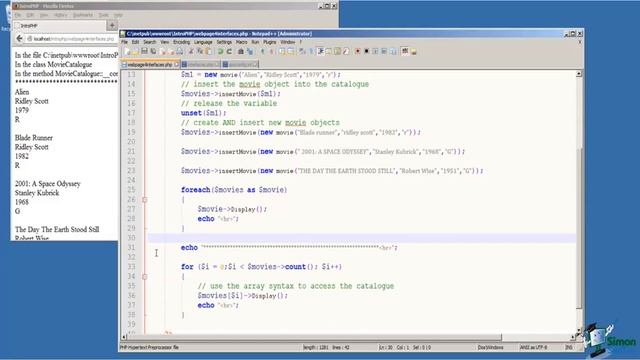This screenshot has height=360, width=640.
Task: Click the Replace toolbar icon
Action: coord(250,51)
